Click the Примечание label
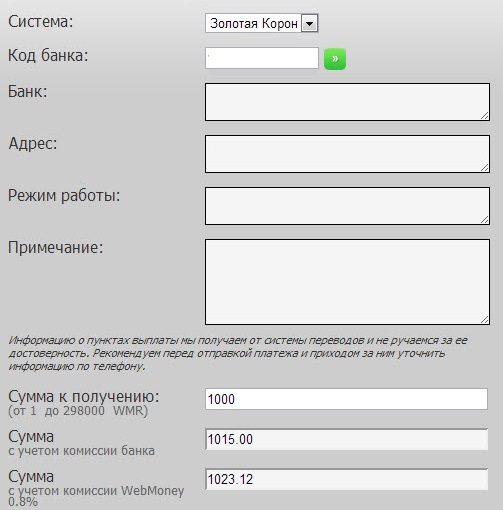The height and width of the screenshot is (510, 503). point(56,248)
